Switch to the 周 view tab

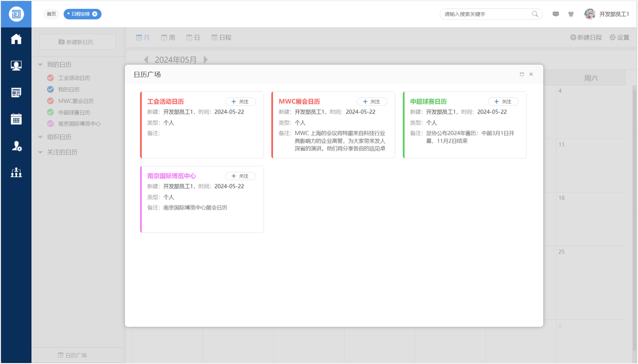(168, 38)
